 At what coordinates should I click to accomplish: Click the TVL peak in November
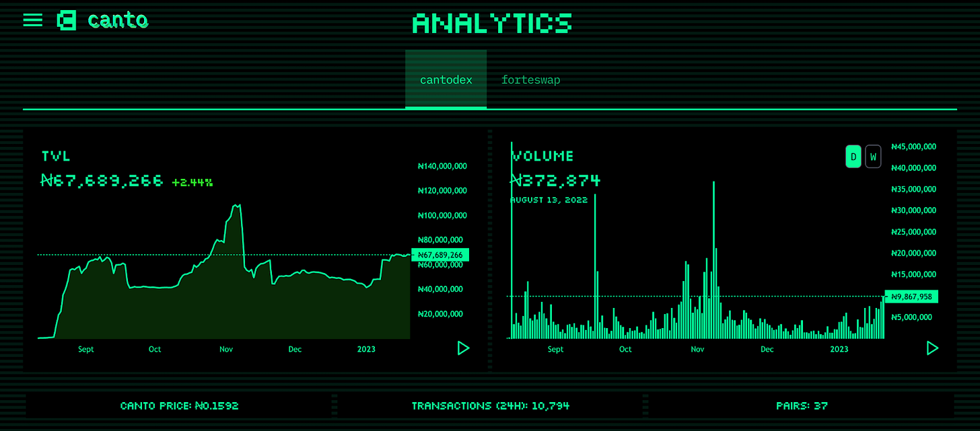point(236,205)
